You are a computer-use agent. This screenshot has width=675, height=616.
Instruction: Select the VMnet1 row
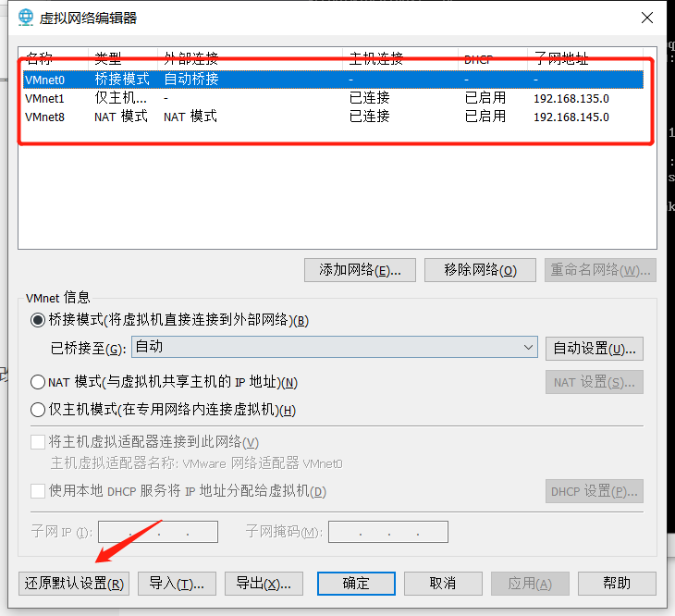tap(333, 98)
